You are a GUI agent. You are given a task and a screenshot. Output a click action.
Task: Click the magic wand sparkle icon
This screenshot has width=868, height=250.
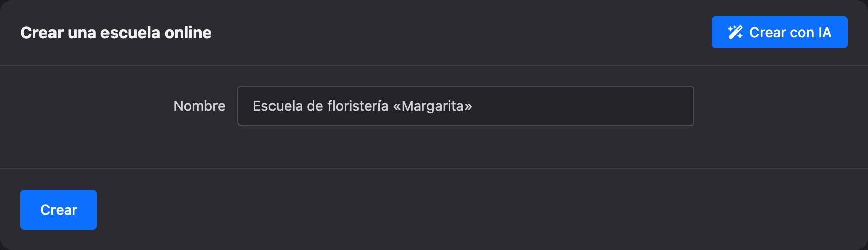(x=735, y=32)
